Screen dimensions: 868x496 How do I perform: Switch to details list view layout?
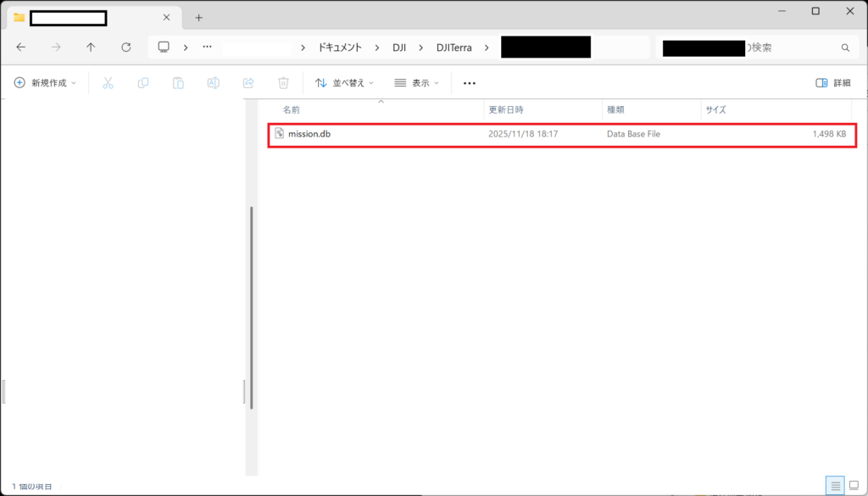pyautogui.click(x=836, y=486)
